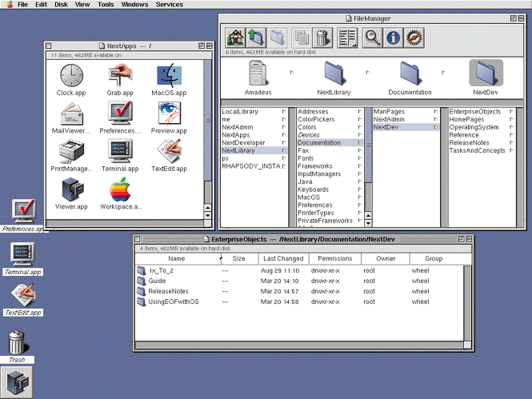Click the blue Info icon in toolbar
This screenshot has height=399, width=532.
(x=393, y=38)
